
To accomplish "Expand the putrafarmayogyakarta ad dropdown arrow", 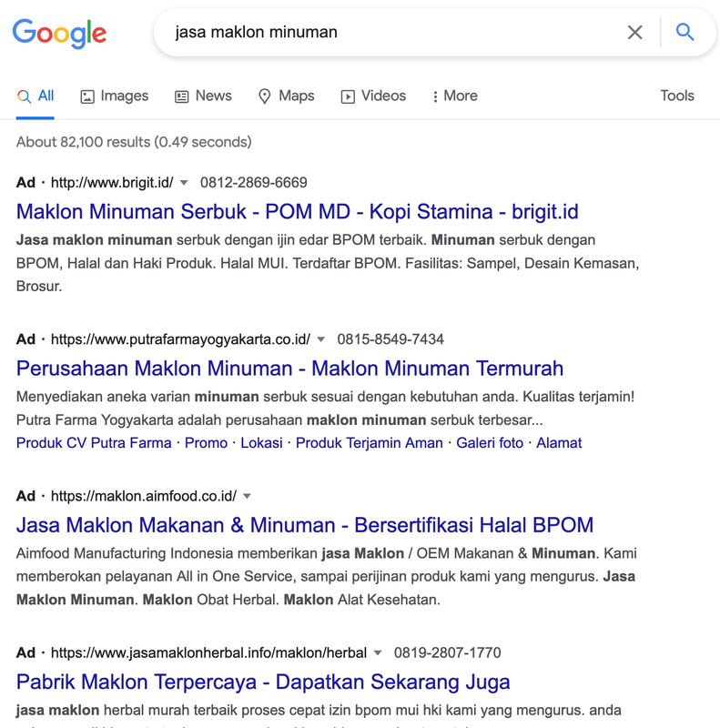I will pos(321,339).
